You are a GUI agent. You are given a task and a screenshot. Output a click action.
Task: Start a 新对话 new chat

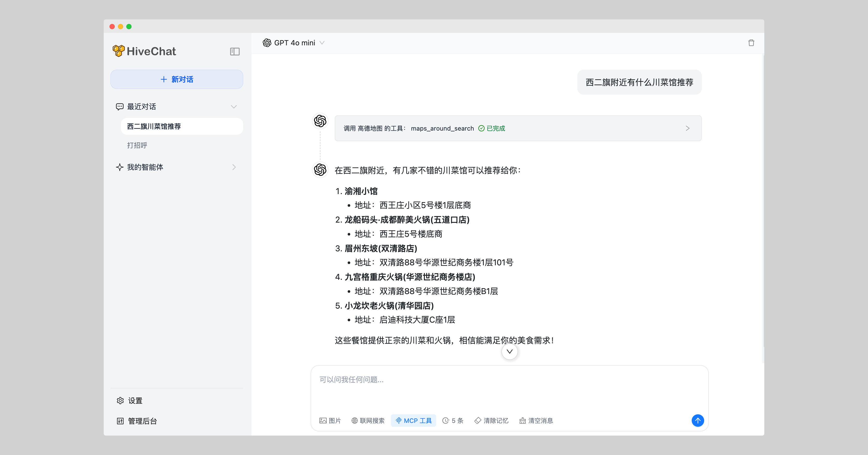(x=177, y=80)
